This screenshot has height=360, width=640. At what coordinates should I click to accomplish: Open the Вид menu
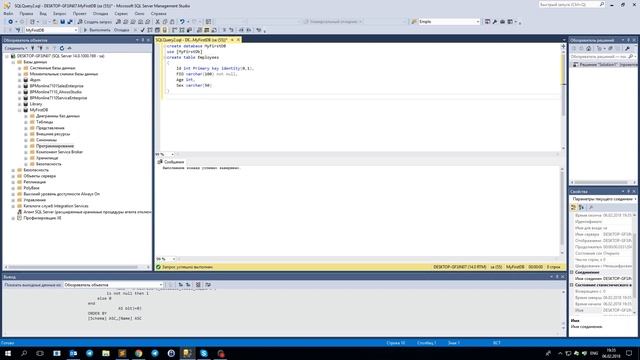click(x=43, y=13)
